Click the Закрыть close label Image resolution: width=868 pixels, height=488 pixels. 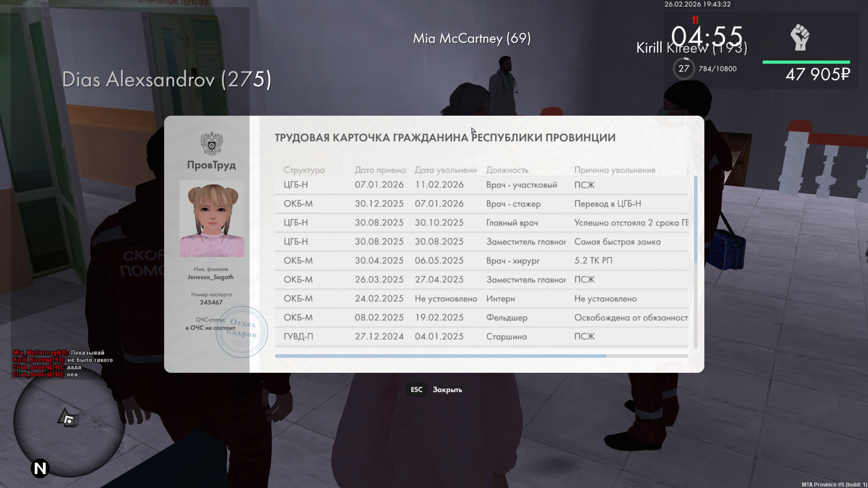click(447, 389)
